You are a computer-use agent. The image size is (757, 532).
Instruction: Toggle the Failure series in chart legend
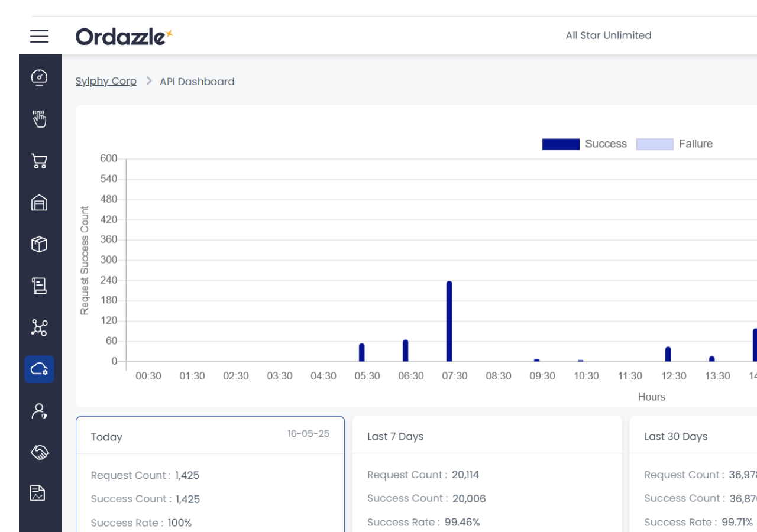point(674,144)
